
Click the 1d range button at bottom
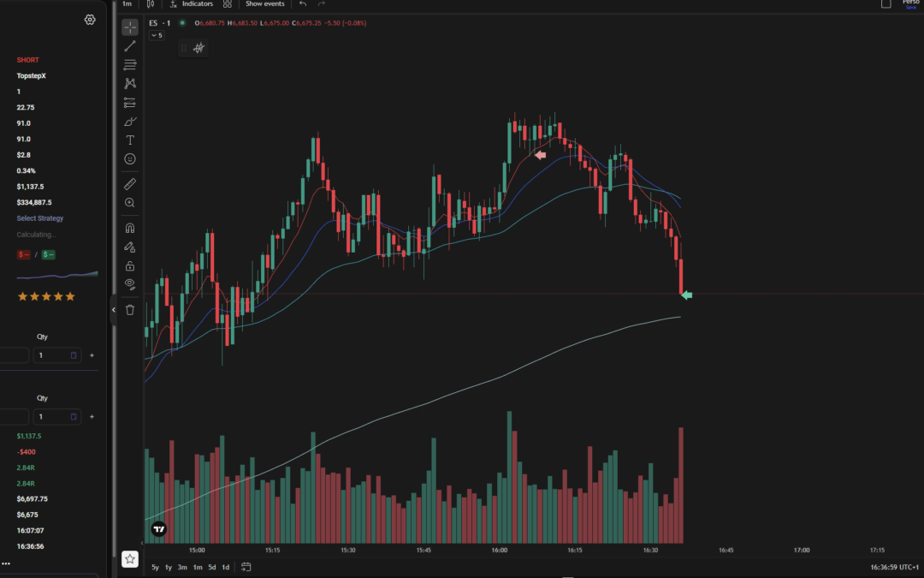point(226,567)
